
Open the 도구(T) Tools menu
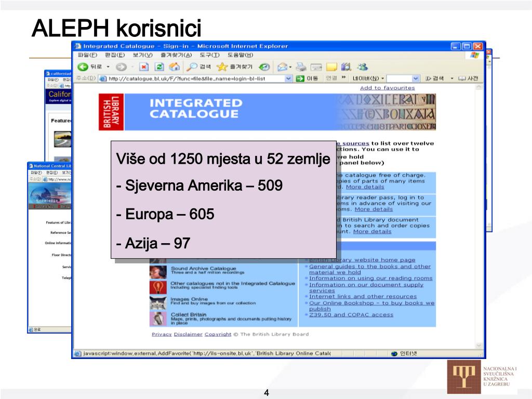pos(209,55)
